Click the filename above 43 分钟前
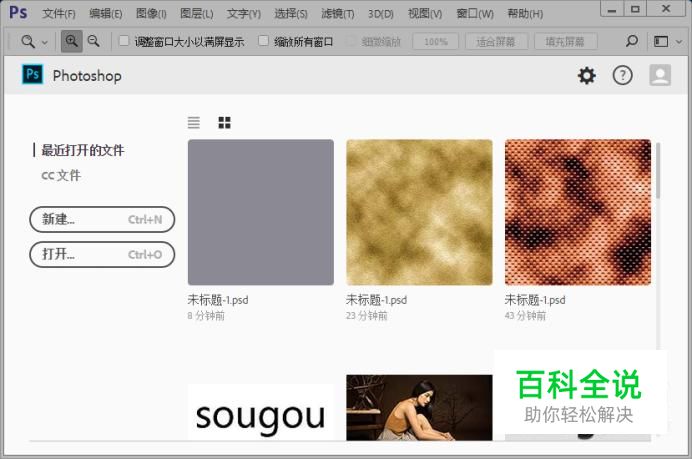This screenshot has height=459, width=692. point(535,300)
